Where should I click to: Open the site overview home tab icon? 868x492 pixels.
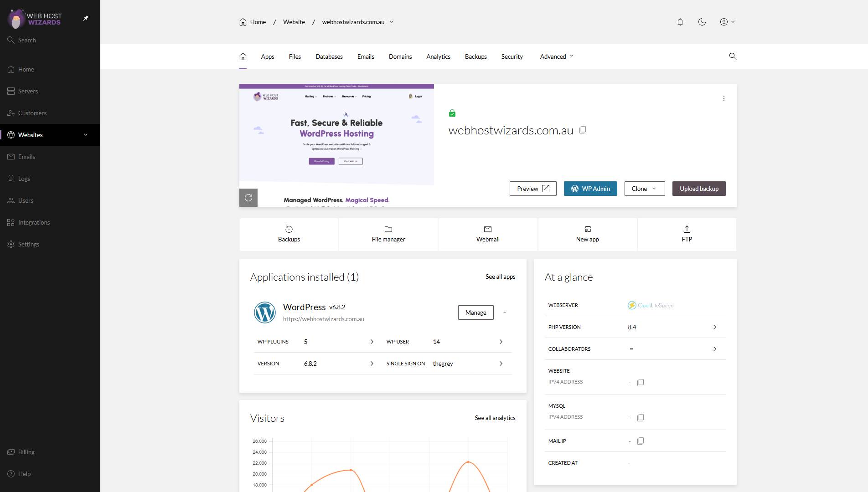[243, 56]
